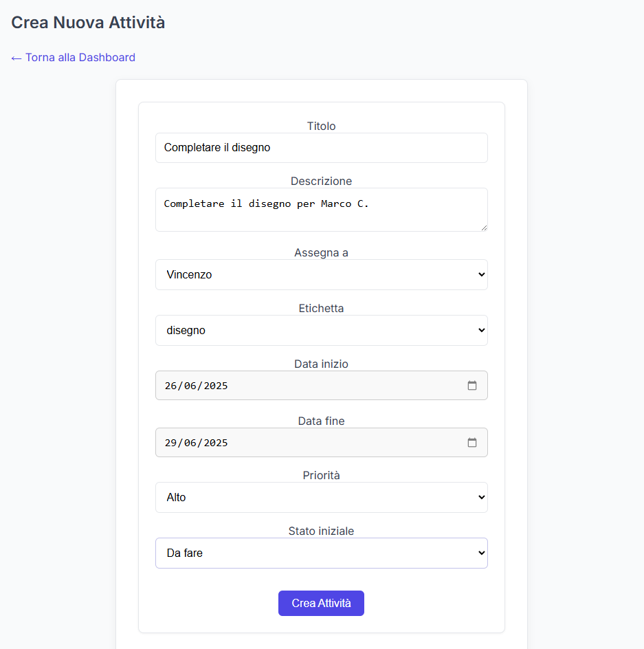This screenshot has height=649, width=644.
Task: Open the Data fine calendar picker icon
Action: [471, 443]
